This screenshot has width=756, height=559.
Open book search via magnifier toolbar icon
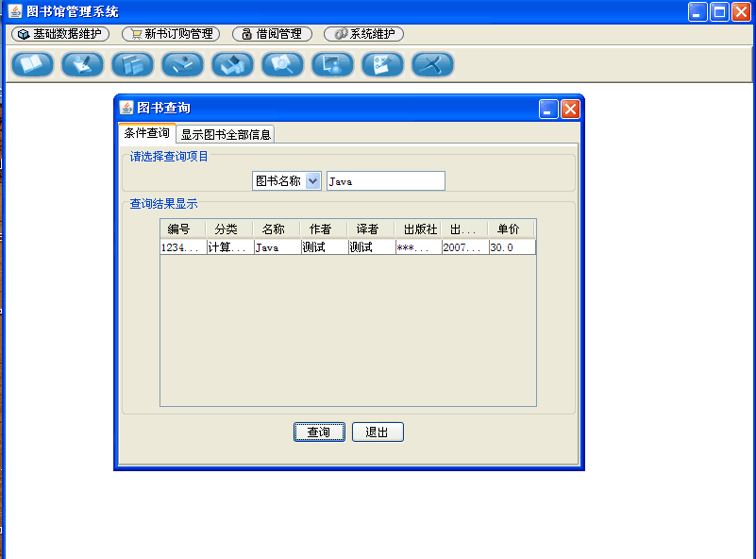[282, 64]
